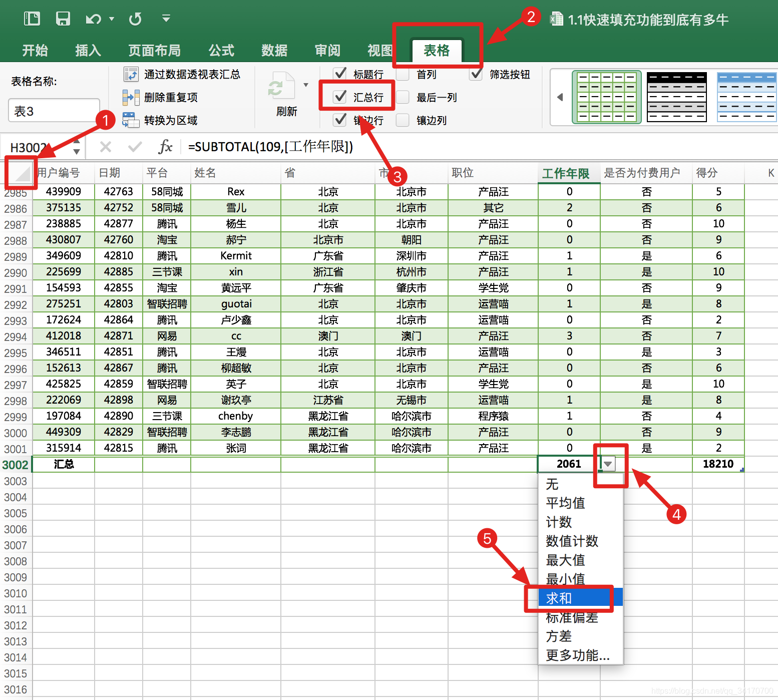Open the 开始 ribbon tab
The image size is (778, 700).
click(x=35, y=51)
